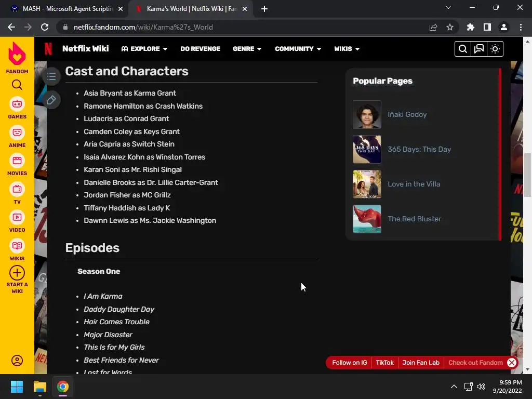The height and width of the screenshot is (399, 532).
Task: Open 365 Days: This Day link
Action: coord(419,149)
